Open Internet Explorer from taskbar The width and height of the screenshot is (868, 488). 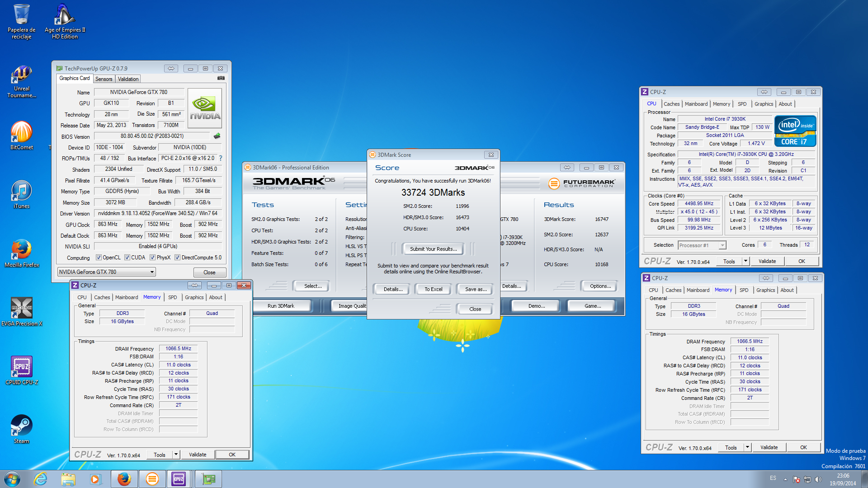[41, 479]
